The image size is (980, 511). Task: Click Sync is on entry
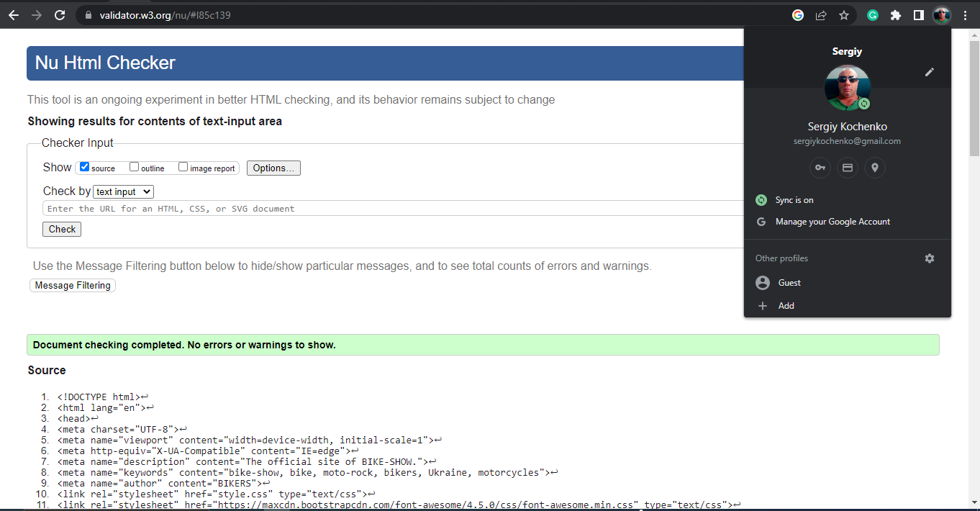848,200
